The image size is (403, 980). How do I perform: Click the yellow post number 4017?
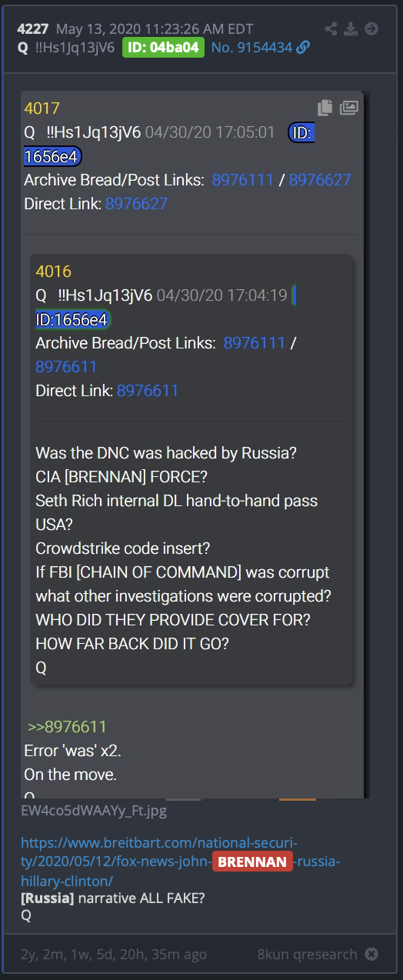click(x=42, y=108)
